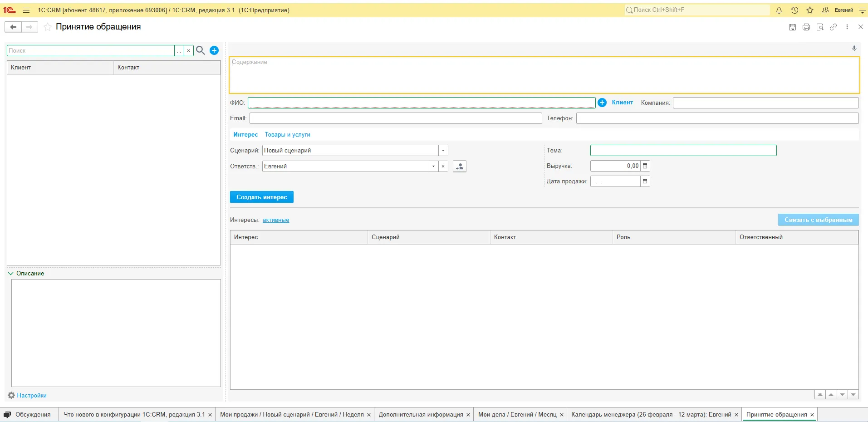The image size is (868, 422).
Task: Open the Настройки link
Action: click(32, 395)
